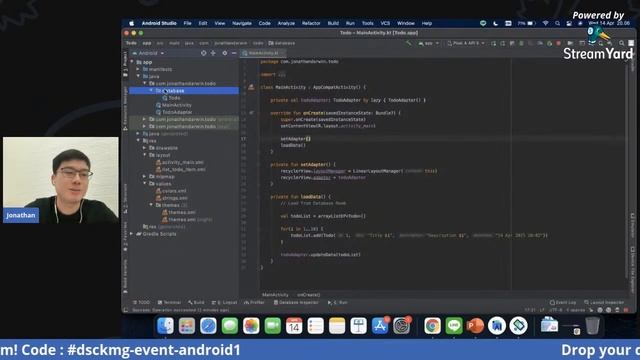Image resolution: width=640 pixels, height=360 pixels.
Task: Open Android Studio from the Dock
Action: point(497,326)
